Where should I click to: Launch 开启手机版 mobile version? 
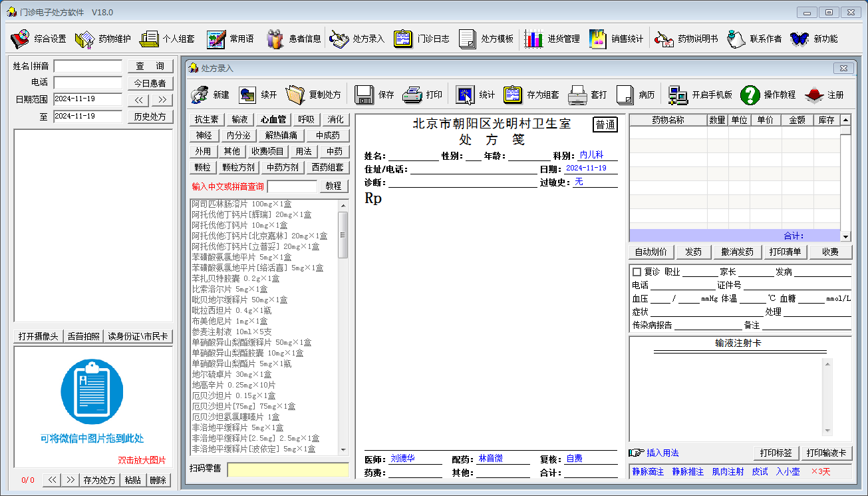pyautogui.click(x=678, y=95)
